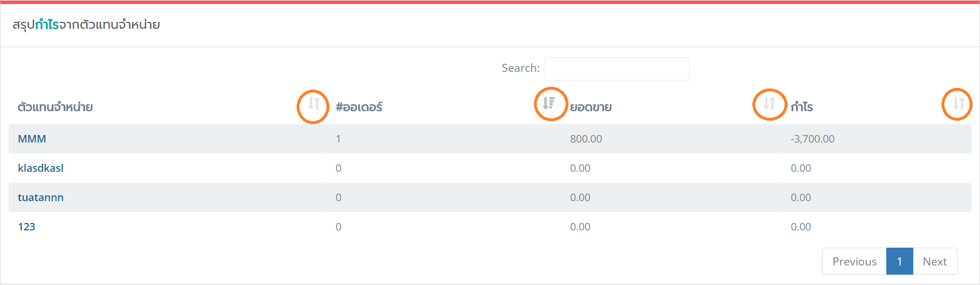This screenshot has width=980, height=285.
Task: Select the -3,700.00 profit cell
Action: (x=812, y=139)
